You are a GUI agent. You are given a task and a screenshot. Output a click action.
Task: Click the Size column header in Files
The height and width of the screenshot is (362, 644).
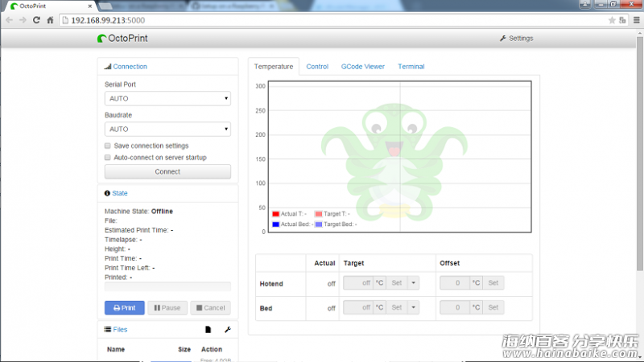pos(184,349)
